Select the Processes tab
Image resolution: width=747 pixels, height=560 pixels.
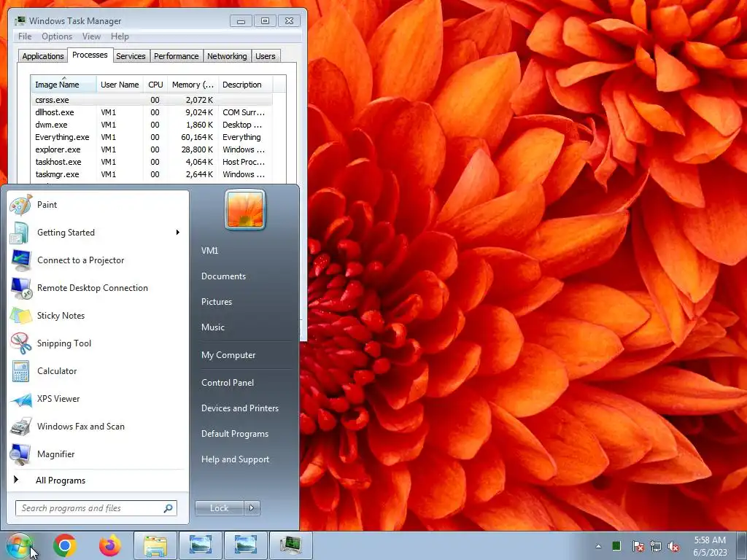click(x=90, y=55)
